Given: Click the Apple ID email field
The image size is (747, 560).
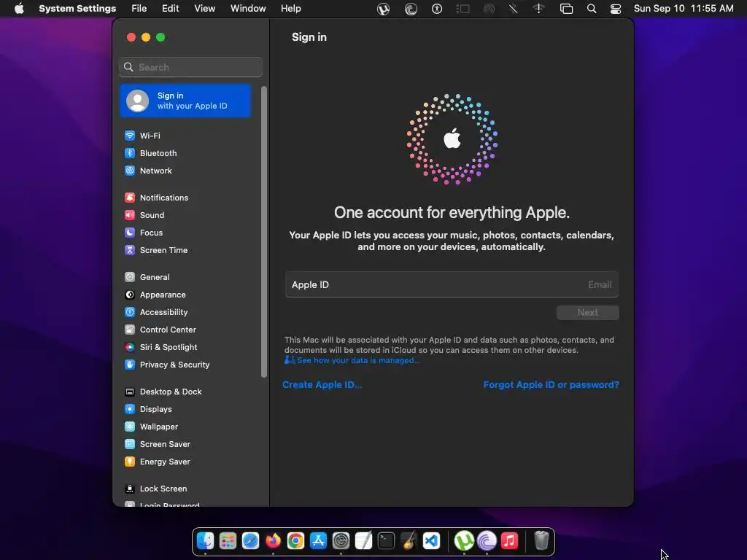Looking at the screenshot, I should [452, 285].
